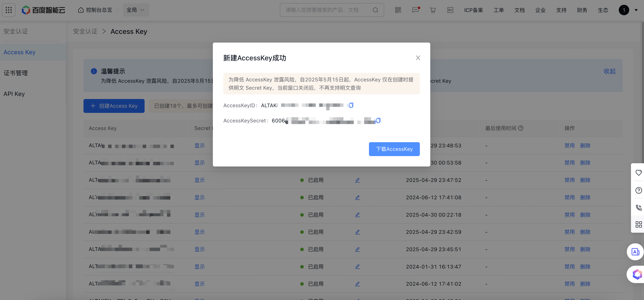This screenshot has height=300, width=644.
Task: Open the QR code icon
Action: [x=398, y=10]
